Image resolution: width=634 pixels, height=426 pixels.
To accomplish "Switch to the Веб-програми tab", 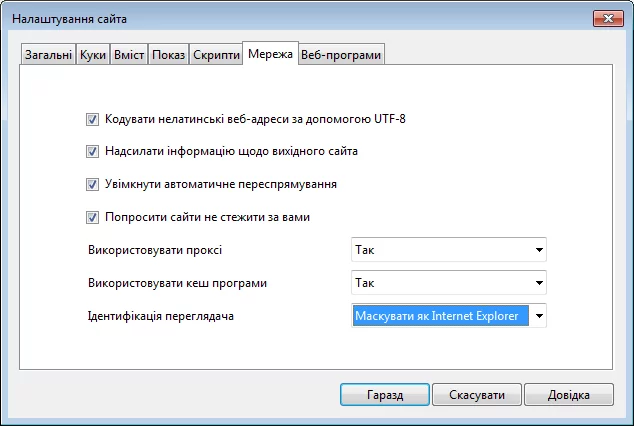I will (x=341, y=55).
